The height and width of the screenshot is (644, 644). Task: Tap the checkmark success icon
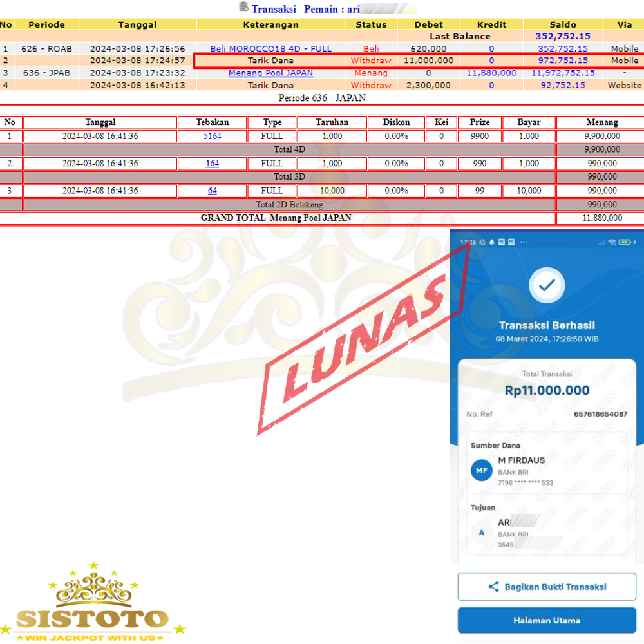(x=546, y=285)
